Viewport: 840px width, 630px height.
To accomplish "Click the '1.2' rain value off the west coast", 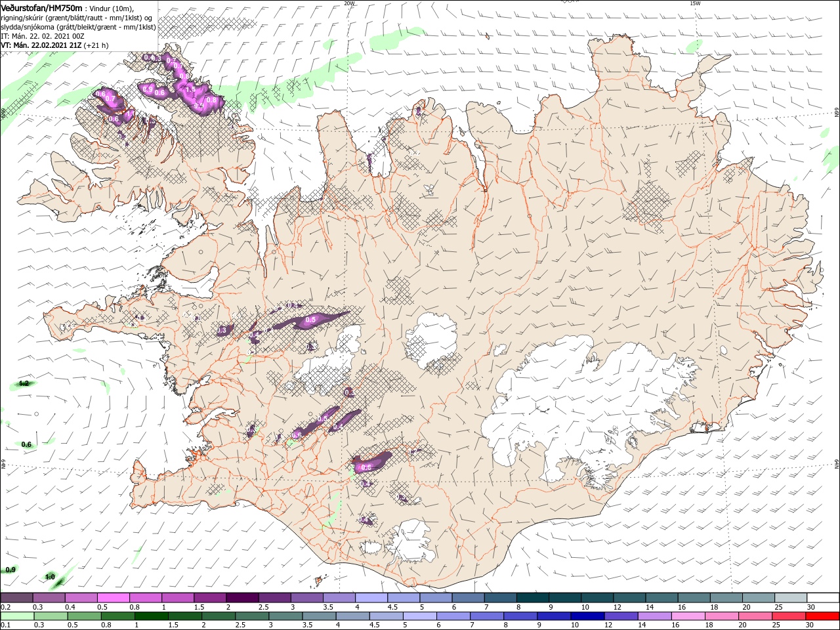I will 24,383.
